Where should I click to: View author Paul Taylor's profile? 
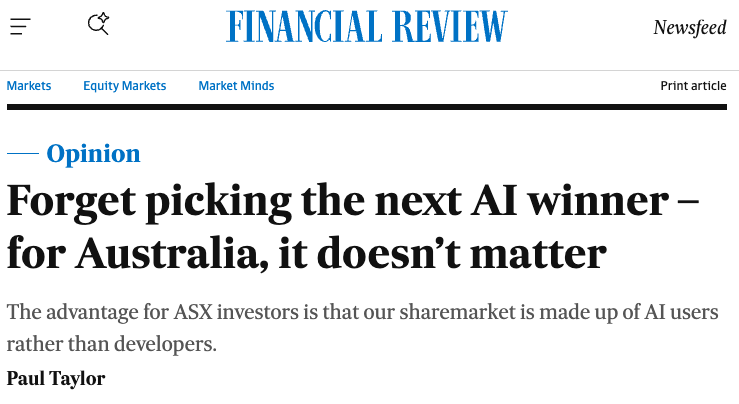pos(56,379)
